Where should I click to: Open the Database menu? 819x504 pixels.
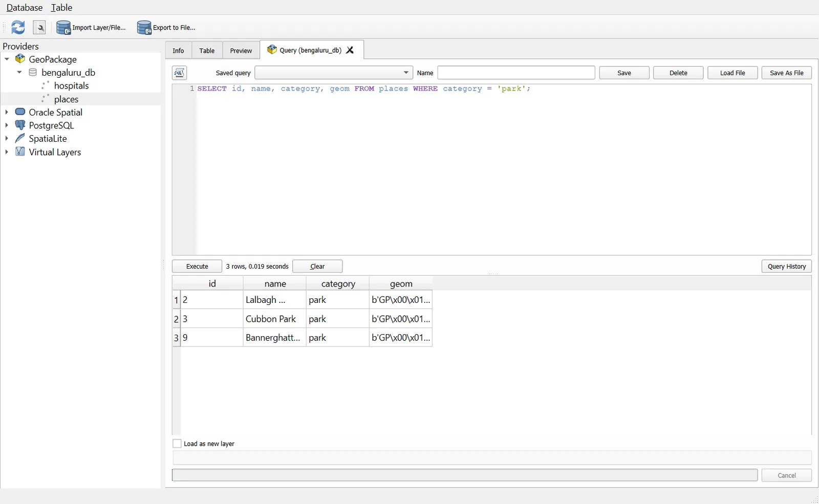(25, 8)
